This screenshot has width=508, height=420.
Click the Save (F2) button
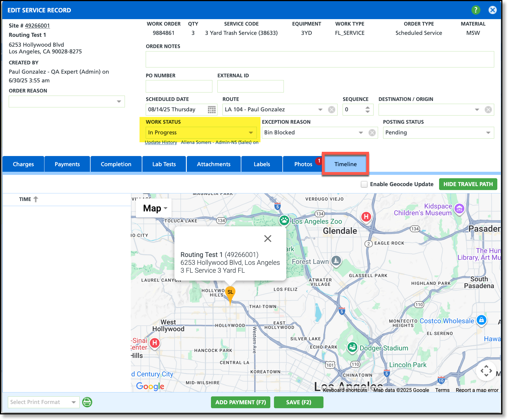point(299,402)
